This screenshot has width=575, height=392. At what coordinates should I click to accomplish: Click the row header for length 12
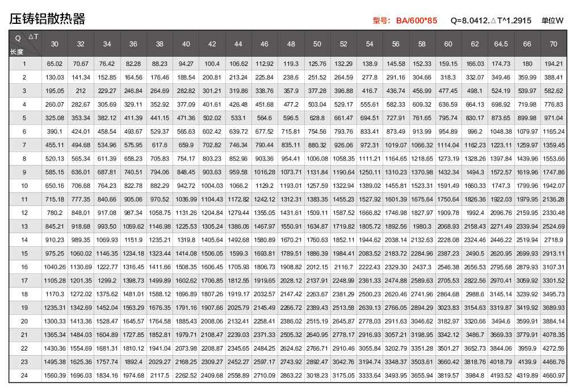(24, 213)
